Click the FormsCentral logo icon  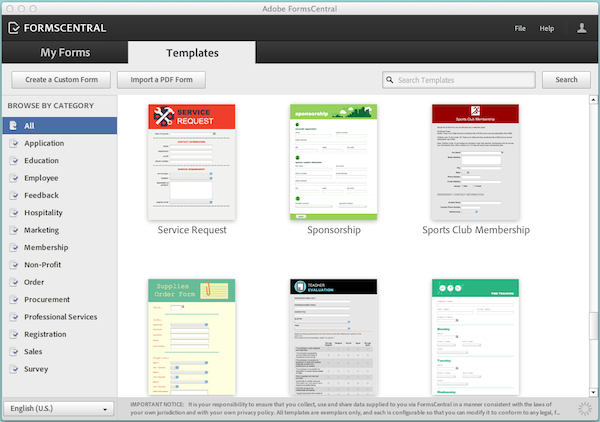click(x=14, y=28)
